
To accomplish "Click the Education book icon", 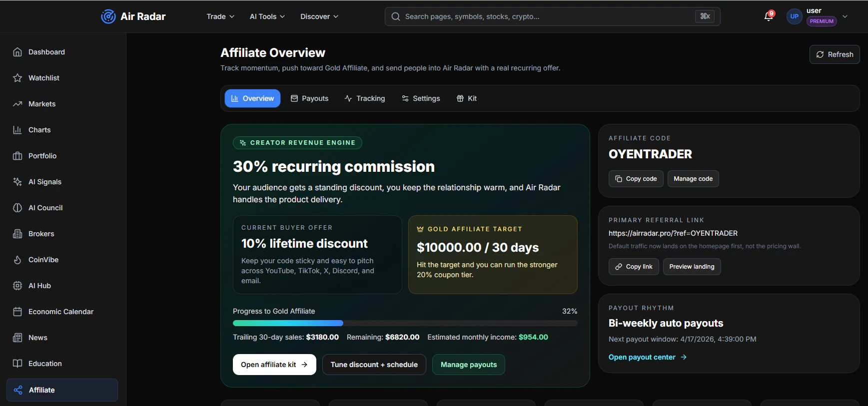I will [x=17, y=364].
